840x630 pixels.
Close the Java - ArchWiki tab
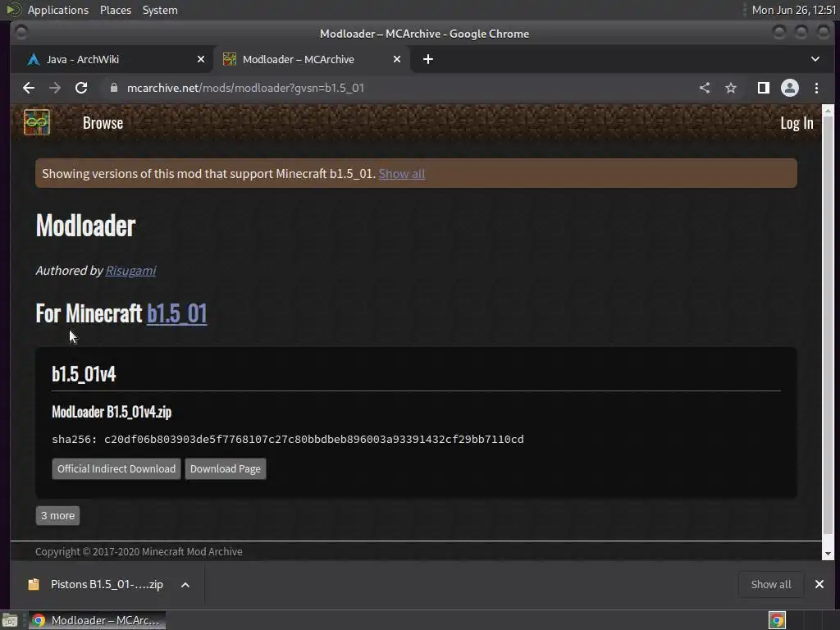point(201,59)
